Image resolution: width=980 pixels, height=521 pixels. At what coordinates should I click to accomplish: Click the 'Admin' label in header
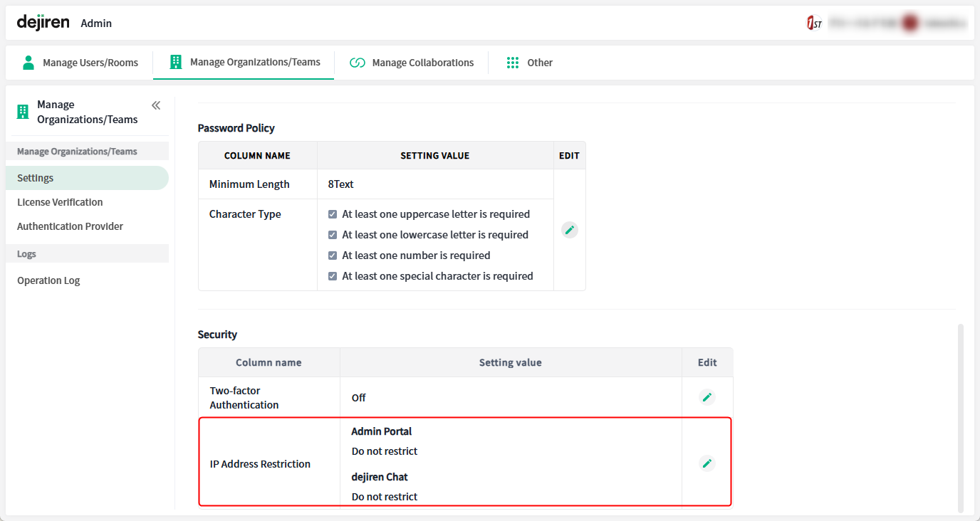pyautogui.click(x=96, y=23)
